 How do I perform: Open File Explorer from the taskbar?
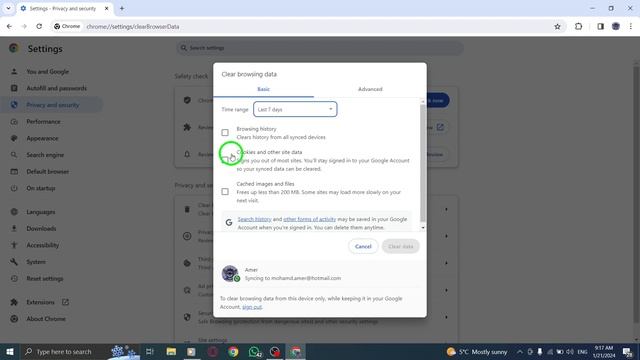pos(171,351)
